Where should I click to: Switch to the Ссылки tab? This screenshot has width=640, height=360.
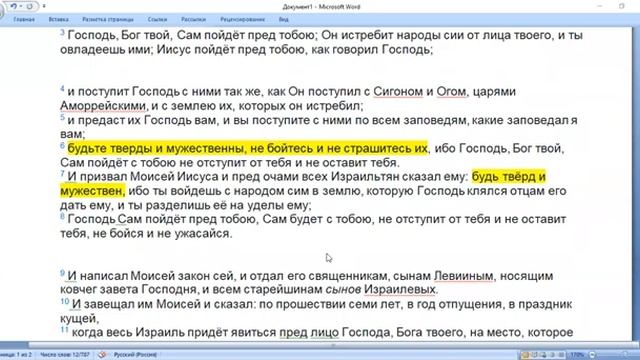tap(157, 19)
